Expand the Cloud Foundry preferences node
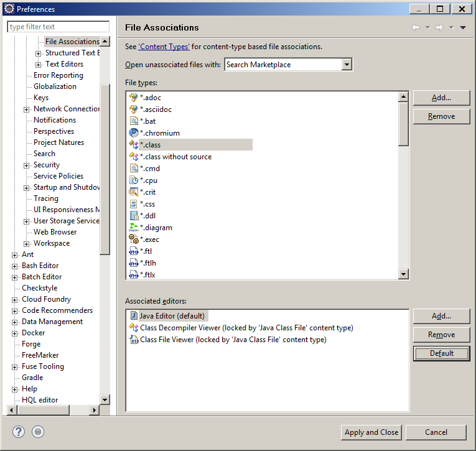 (15, 300)
